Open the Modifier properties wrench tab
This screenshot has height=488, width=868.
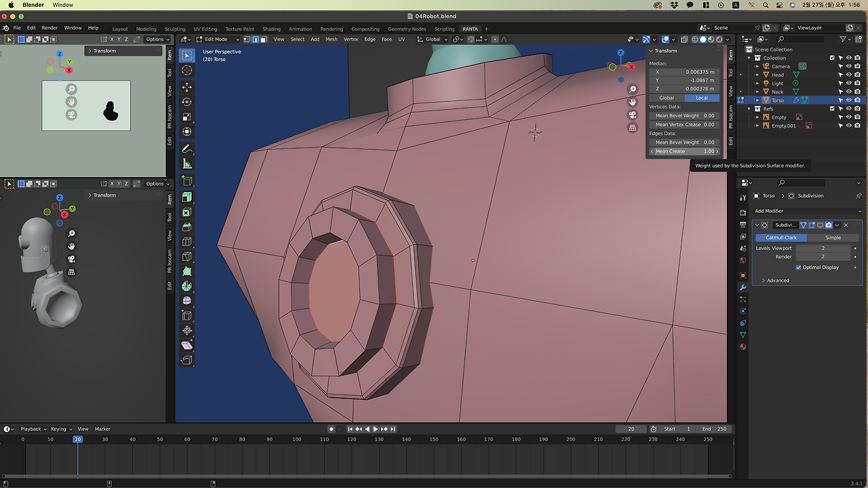(743, 287)
